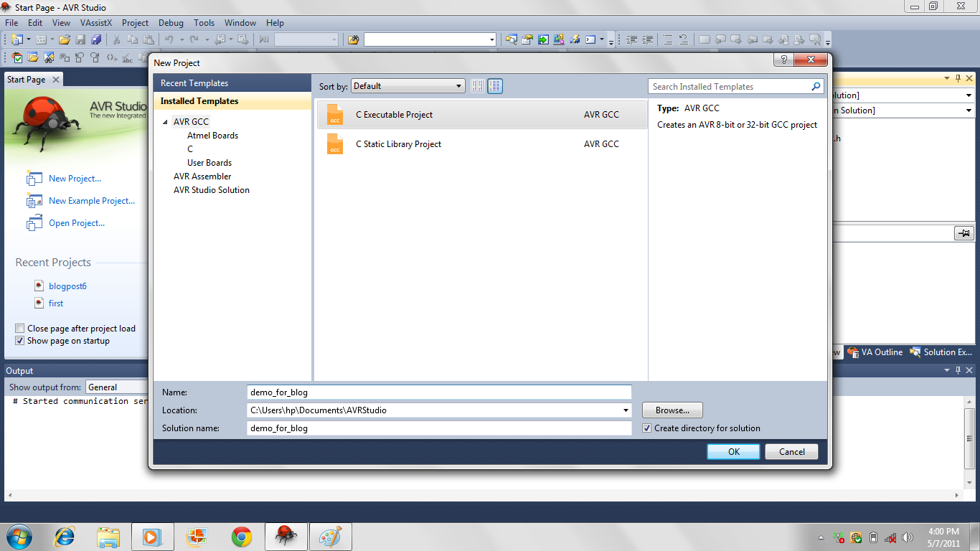Click the Paste toolbar icon

[x=149, y=39]
